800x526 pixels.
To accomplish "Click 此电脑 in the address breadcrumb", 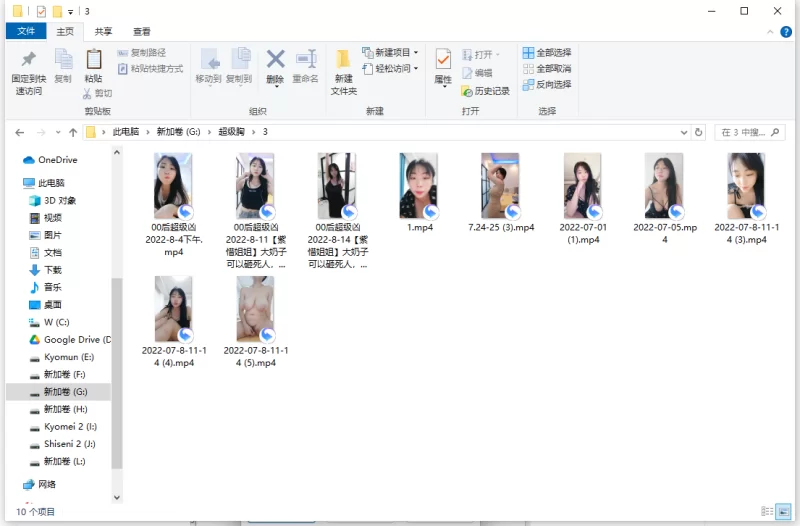I will click(x=126, y=132).
